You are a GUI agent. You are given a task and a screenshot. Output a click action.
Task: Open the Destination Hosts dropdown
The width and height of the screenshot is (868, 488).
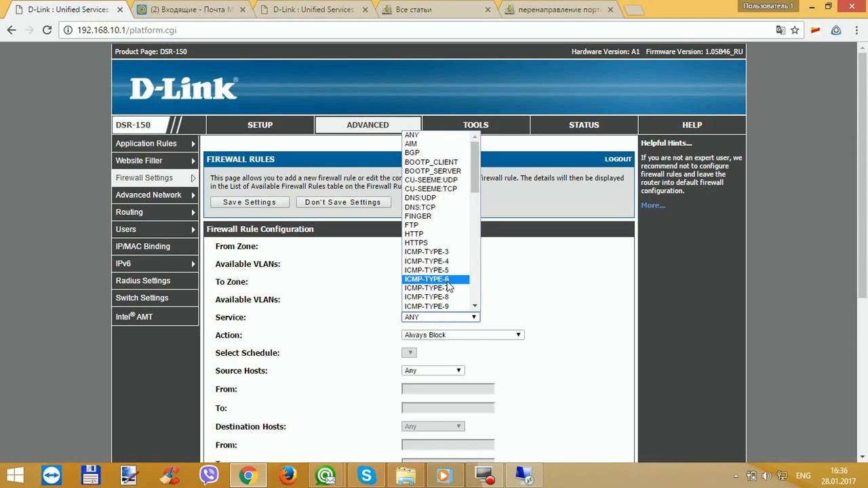(x=433, y=426)
